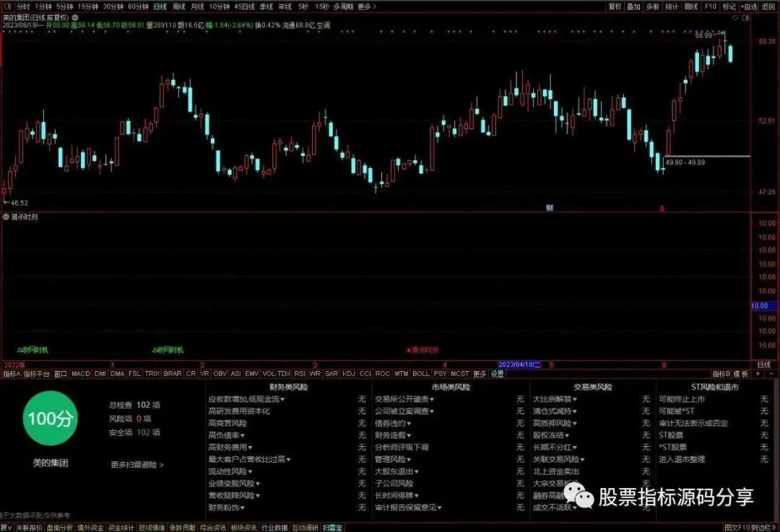
Task: Expand 应收款增加,低现金流 risk item
Action: pyautogui.click(x=246, y=399)
